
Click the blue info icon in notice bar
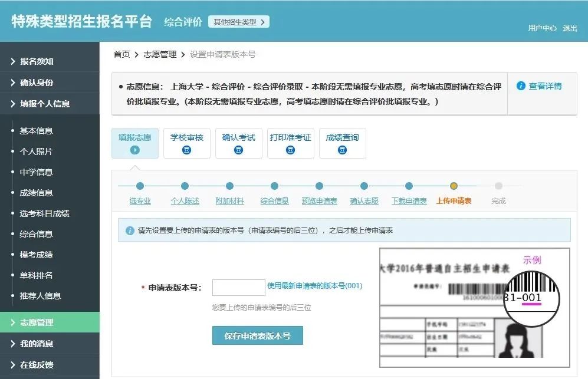point(130,230)
